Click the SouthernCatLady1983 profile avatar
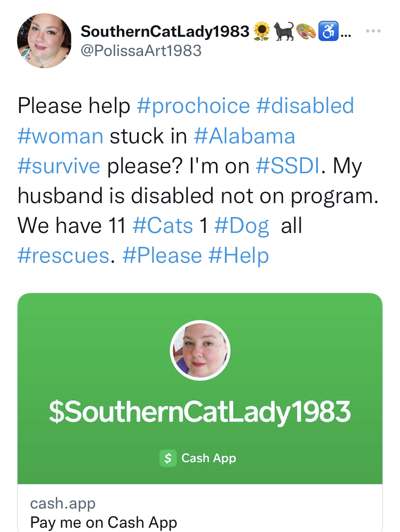 [x=44, y=41]
